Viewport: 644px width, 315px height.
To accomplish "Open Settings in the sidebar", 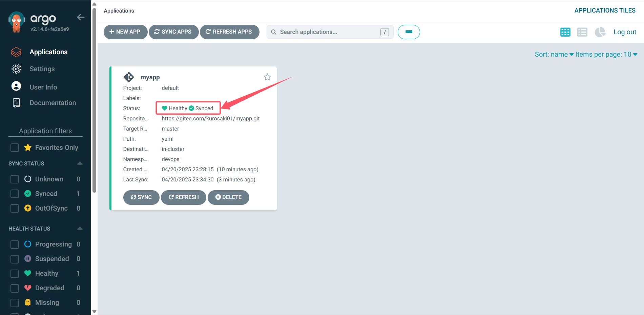I will coord(42,69).
